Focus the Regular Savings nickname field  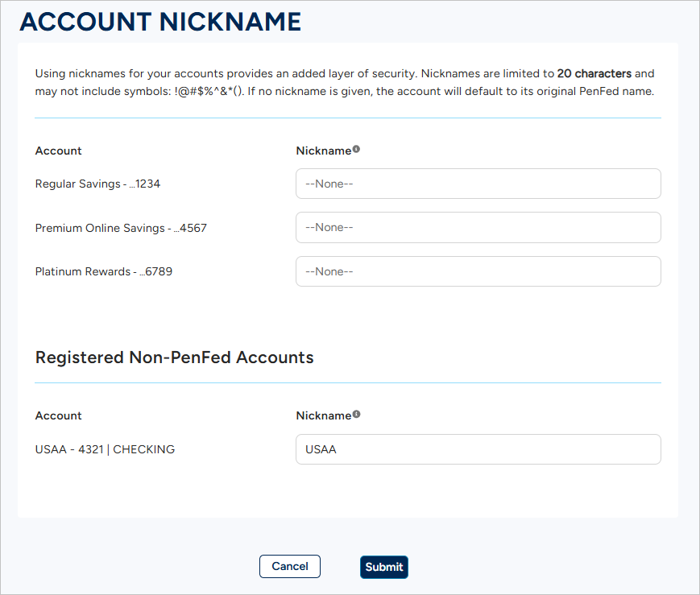(x=478, y=184)
